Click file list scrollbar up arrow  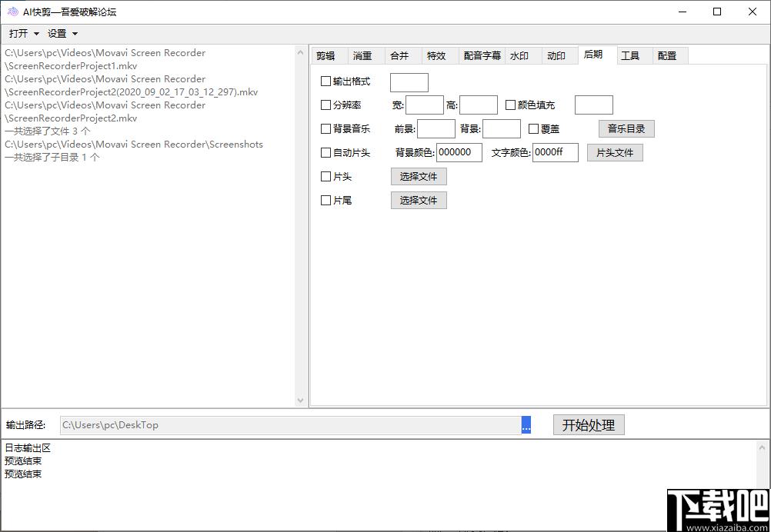click(x=301, y=52)
